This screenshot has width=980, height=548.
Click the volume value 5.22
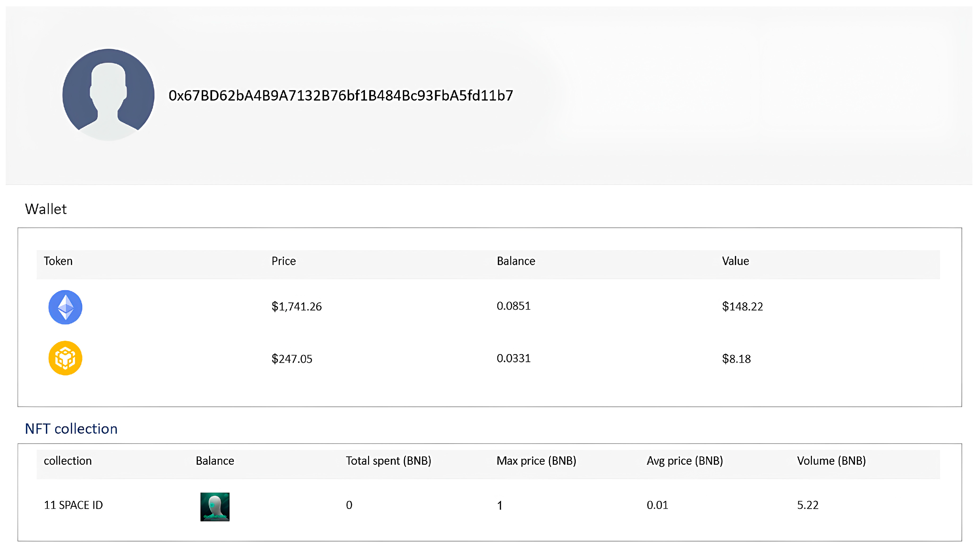(x=808, y=505)
